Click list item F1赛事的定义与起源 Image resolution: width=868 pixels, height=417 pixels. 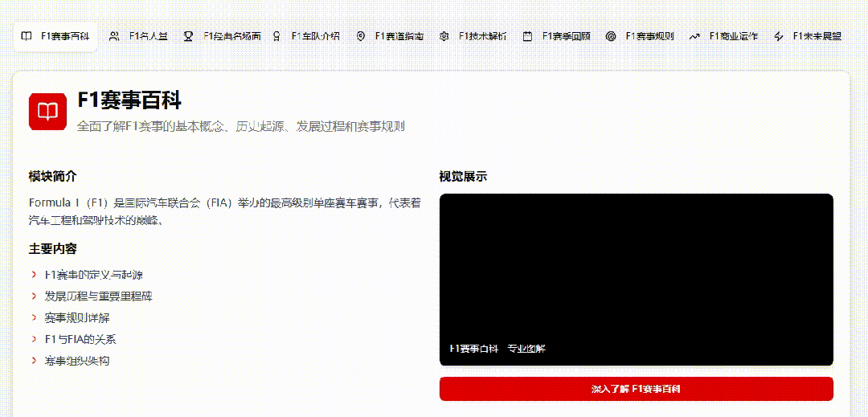click(95, 274)
